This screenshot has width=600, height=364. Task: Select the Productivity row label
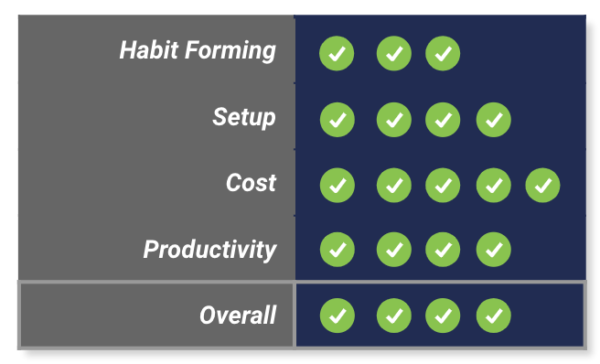(x=209, y=250)
